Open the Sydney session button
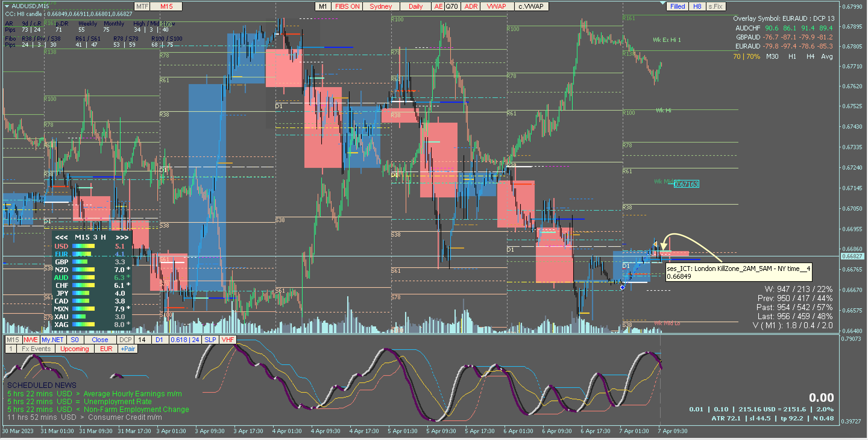The height and width of the screenshot is (440, 868). click(x=380, y=6)
